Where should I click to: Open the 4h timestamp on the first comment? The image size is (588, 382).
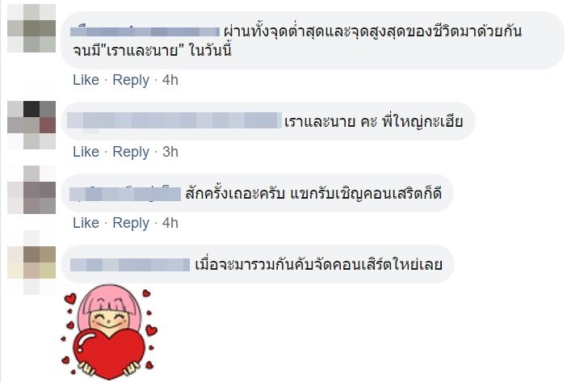[x=170, y=80]
